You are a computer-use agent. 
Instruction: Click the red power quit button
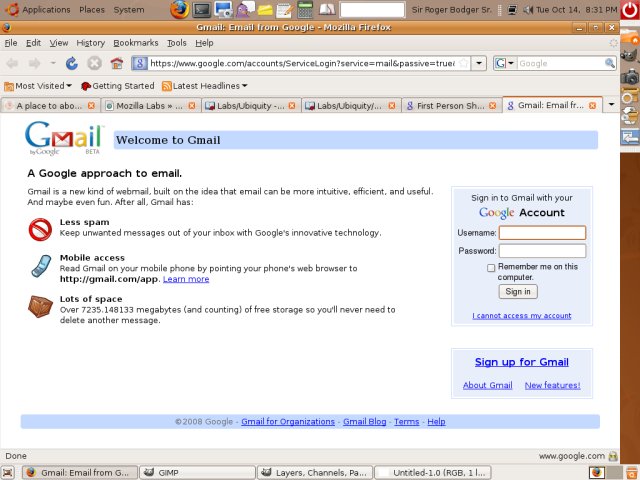(630, 10)
